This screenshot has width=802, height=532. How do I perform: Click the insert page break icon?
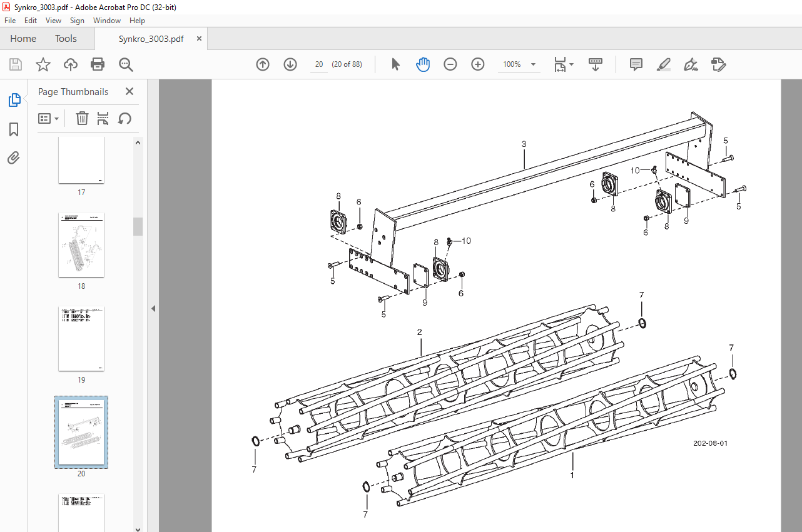(x=103, y=118)
